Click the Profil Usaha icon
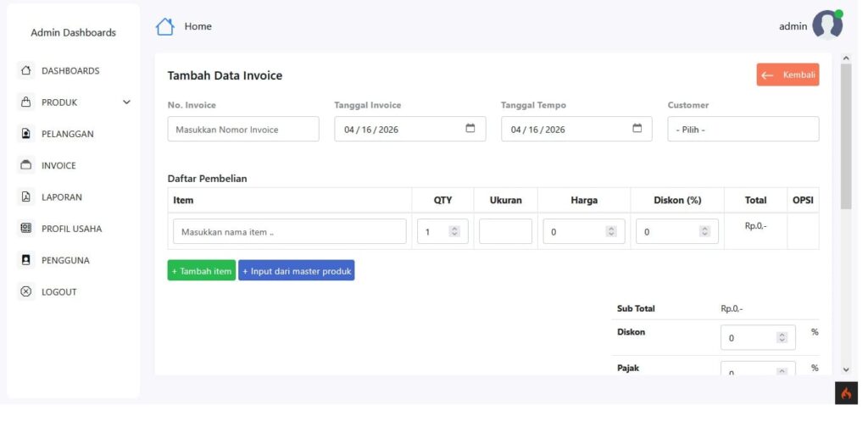The width and height of the screenshot is (868, 443). tap(25, 229)
